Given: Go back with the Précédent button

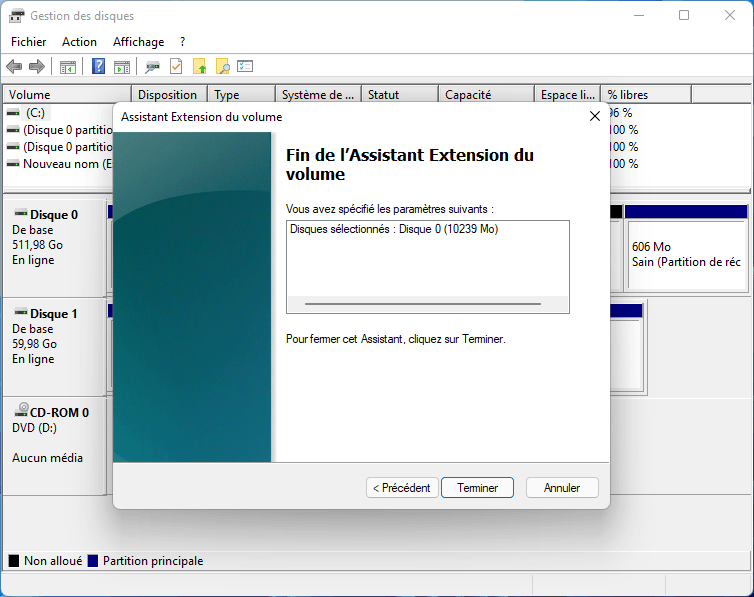Looking at the screenshot, I should [x=401, y=488].
